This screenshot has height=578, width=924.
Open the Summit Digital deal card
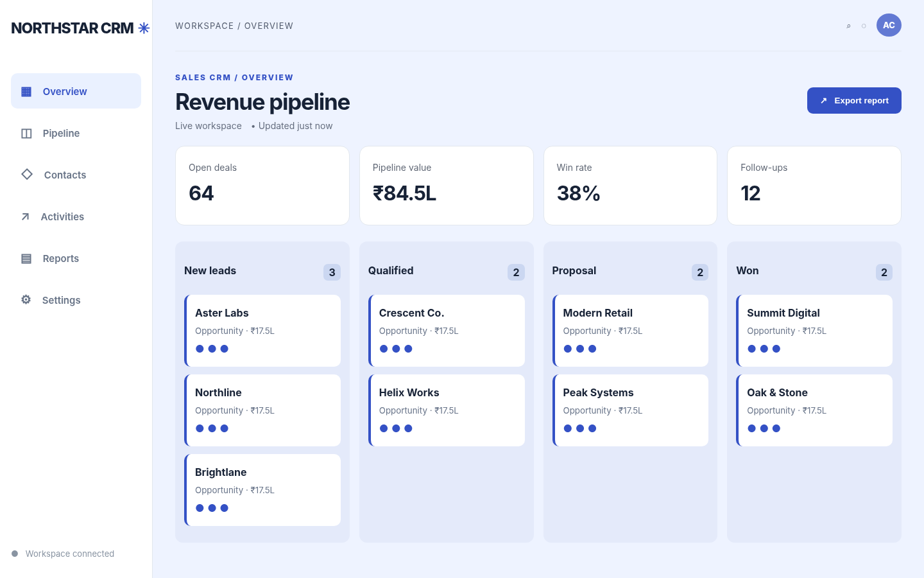tap(814, 331)
